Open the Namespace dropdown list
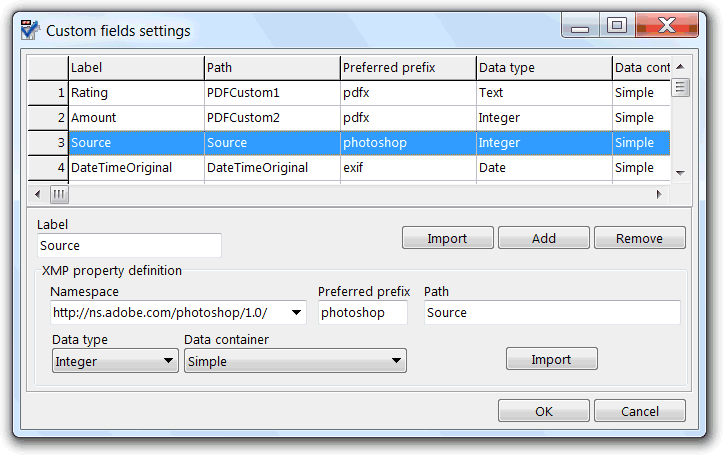 296,313
